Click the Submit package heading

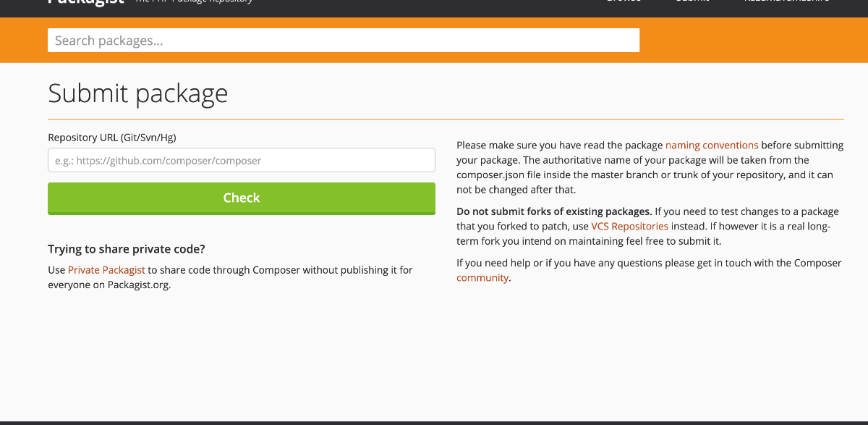pyautogui.click(x=137, y=93)
